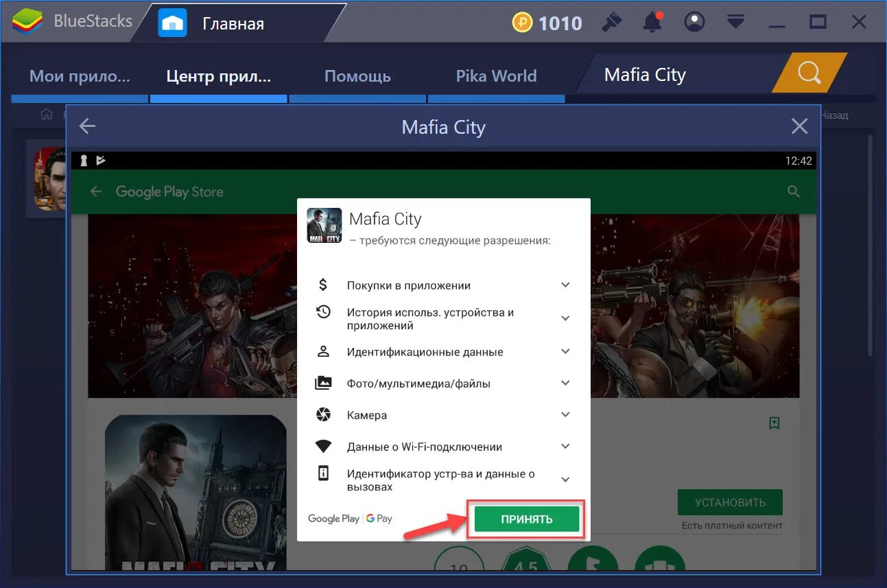Expand Камера permission details
The height and width of the screenshot is (588, 887).
tap(565, 415)
